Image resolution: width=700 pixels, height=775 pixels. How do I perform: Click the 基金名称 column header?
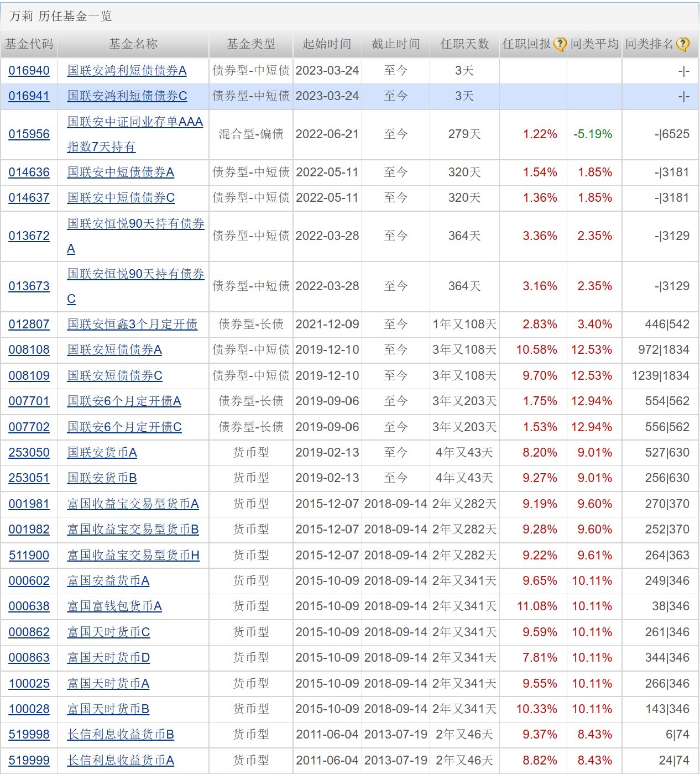coord(133,44)
